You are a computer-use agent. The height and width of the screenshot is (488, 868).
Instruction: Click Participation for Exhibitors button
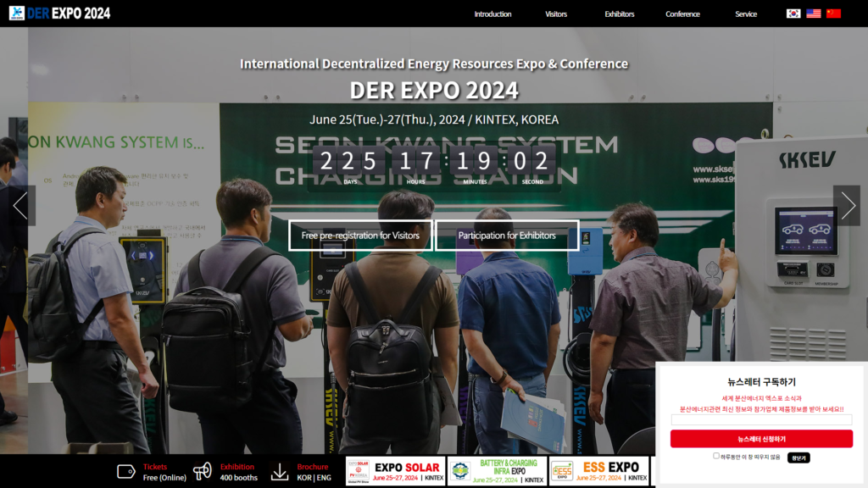507,236
